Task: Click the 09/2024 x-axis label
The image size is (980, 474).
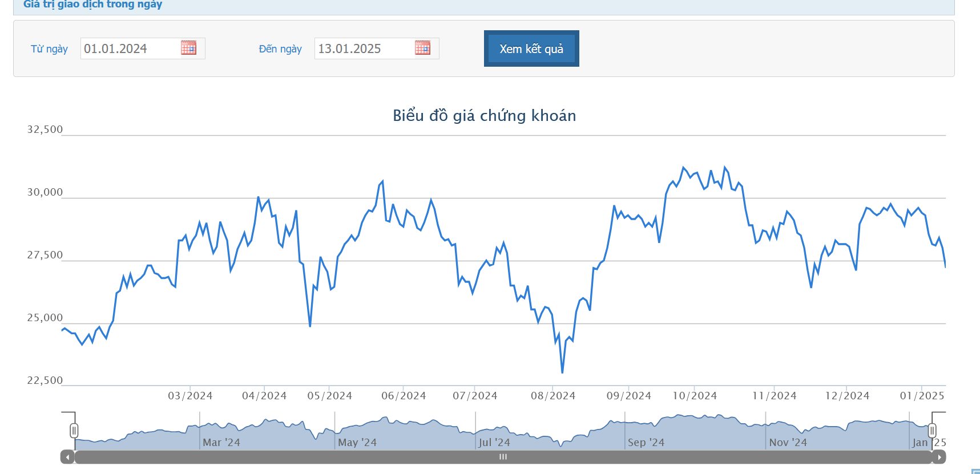Action: [x=629, y=396]
